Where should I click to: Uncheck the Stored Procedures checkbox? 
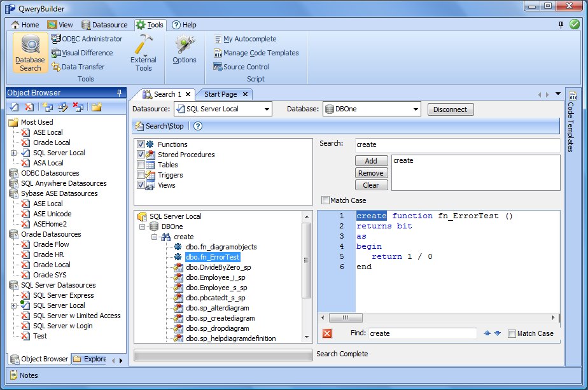pyautogui.click(x=141, y=154)
